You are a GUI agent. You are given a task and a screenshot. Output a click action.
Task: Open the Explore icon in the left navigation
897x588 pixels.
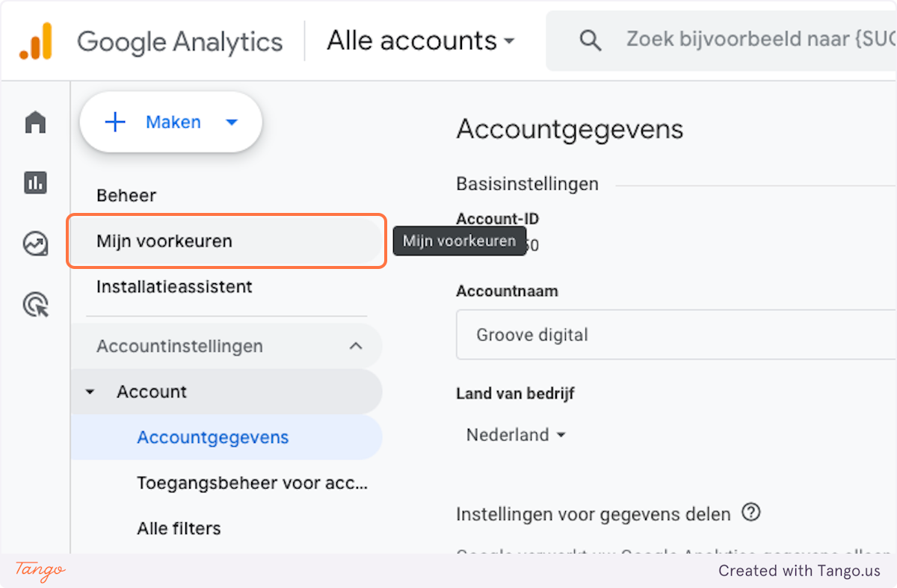pyautogui.click(x=35, y=243)
